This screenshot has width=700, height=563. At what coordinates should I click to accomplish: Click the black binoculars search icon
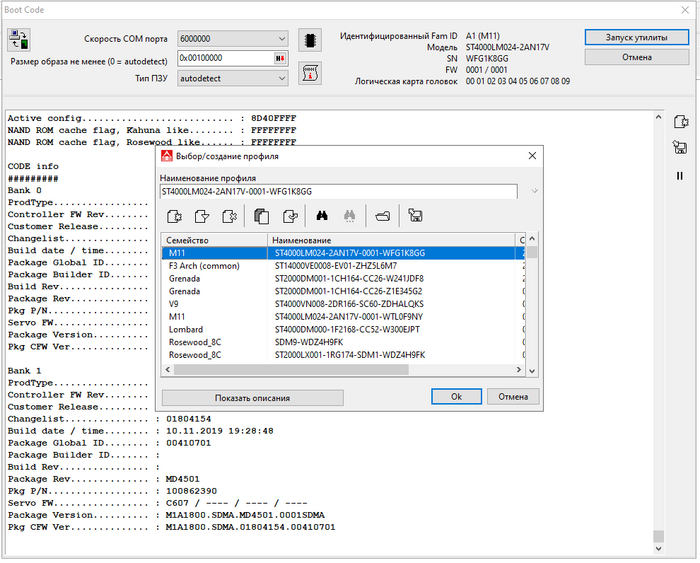[323, 215]
